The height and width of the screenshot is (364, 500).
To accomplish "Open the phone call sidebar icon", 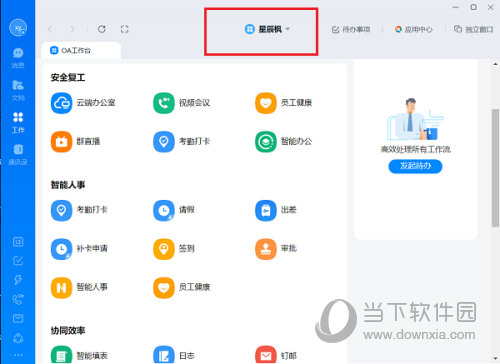I will 18,299.
